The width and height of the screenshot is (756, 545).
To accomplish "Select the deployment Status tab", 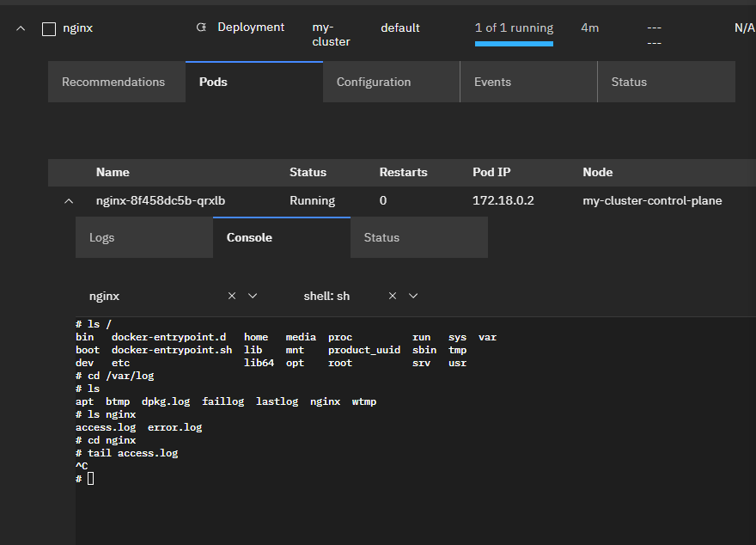I will click(629, 82).
